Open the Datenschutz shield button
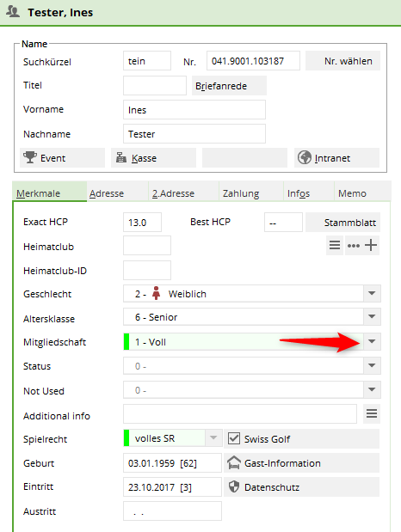The width and height of the screenshot is (401, 532). tap(301, 487)
